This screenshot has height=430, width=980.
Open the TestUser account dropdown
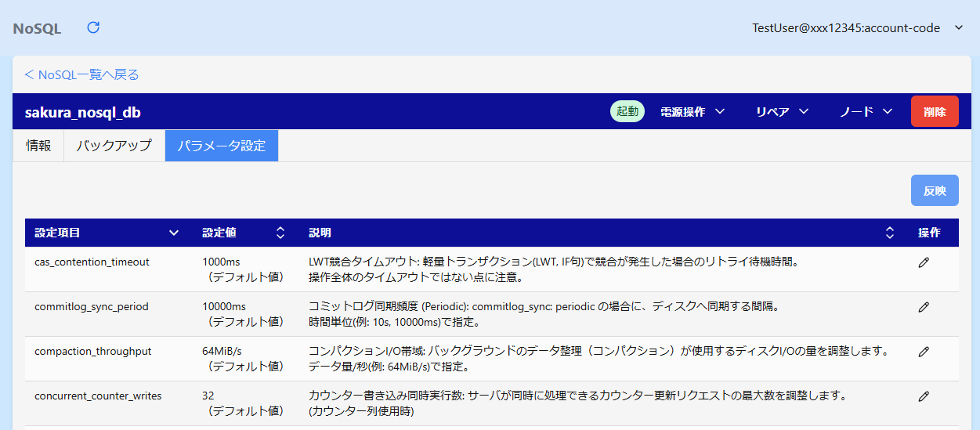point(857,28)
